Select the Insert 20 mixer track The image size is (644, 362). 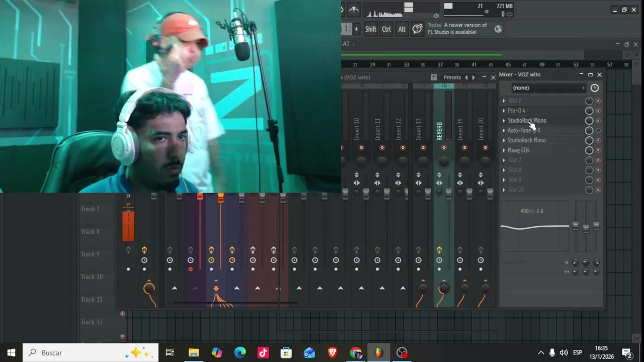click(481, 129)
